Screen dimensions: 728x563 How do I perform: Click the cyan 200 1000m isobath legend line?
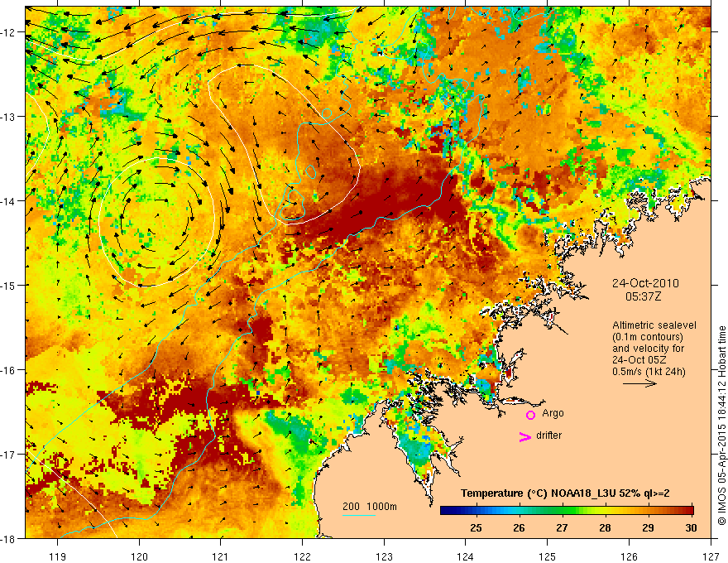tap(359, 515)
